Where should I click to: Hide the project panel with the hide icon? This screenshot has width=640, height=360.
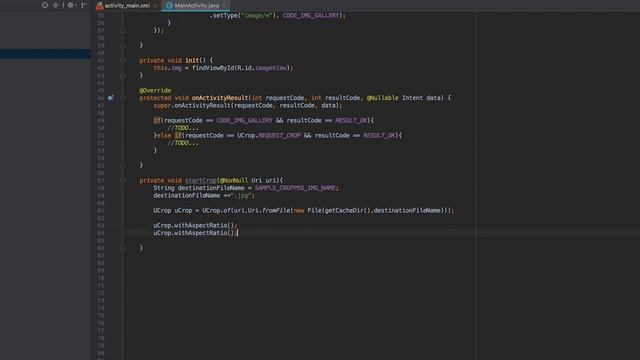[x=84, y=5]
